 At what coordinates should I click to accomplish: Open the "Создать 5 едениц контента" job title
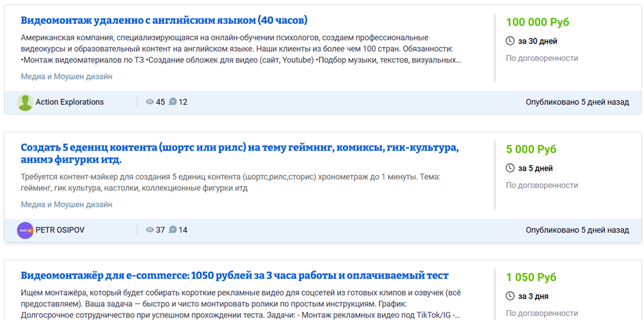point(240,153)
